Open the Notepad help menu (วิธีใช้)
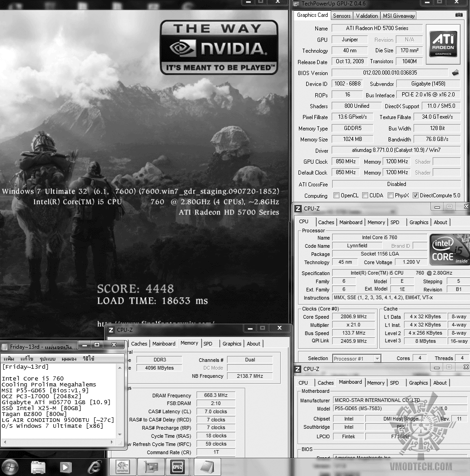The width and height of the screenshot is (470, 476). (x=88, y=359)
